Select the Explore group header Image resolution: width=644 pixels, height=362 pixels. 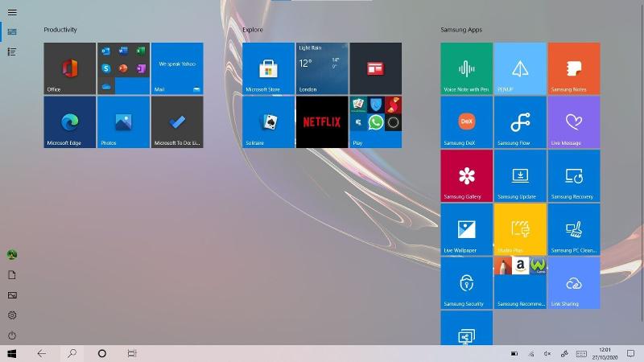tap(253, 30)
